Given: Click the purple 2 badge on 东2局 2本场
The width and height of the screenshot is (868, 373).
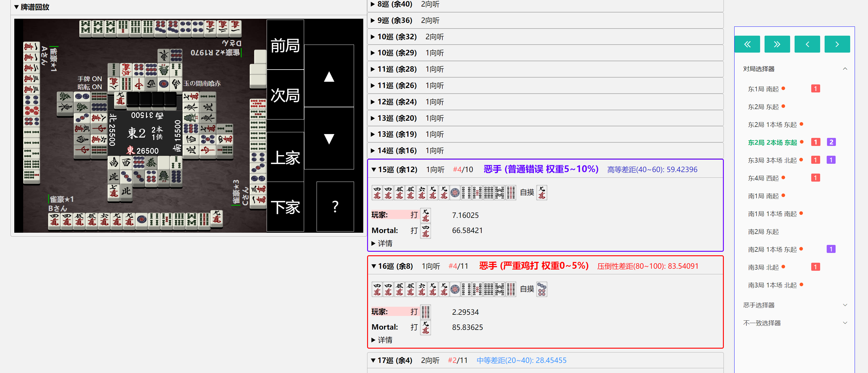Looking at the screenshot, I should click(831, 142).
